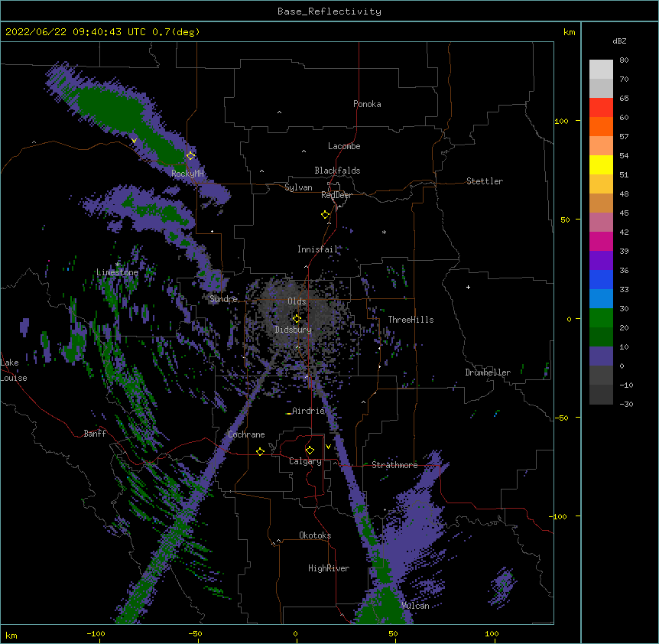Click the Innisfail city label
This screenshot has width=659, height=644.
[x=318, y=249]
